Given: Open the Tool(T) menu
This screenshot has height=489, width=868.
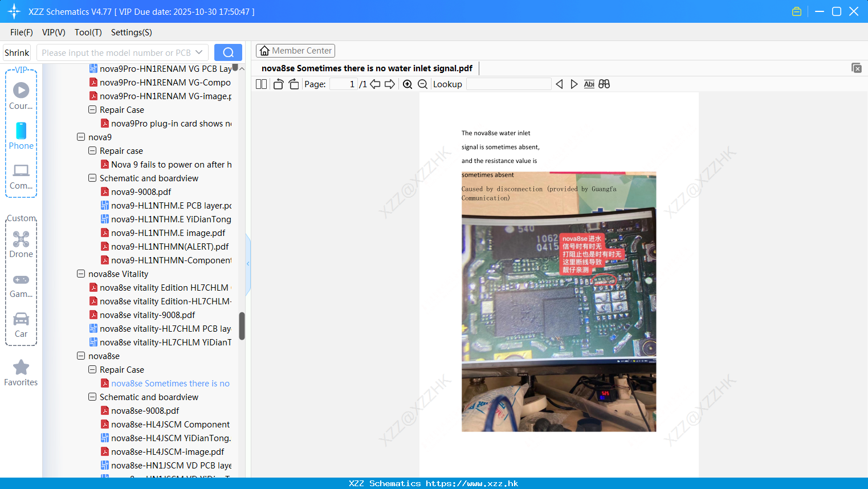Looking at the screenshot, I should point(88,32).
